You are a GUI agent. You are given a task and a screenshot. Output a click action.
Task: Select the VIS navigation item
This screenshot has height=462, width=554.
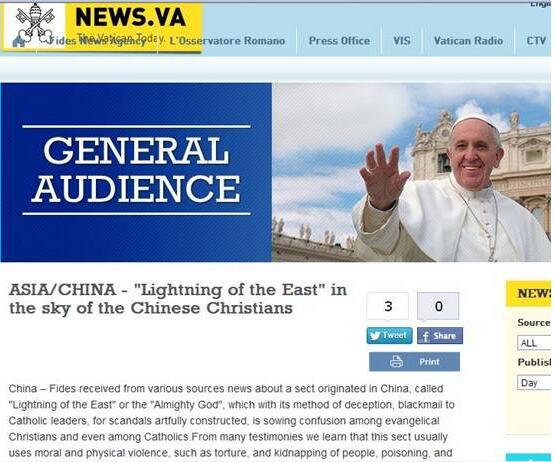(x=402, y=41)
